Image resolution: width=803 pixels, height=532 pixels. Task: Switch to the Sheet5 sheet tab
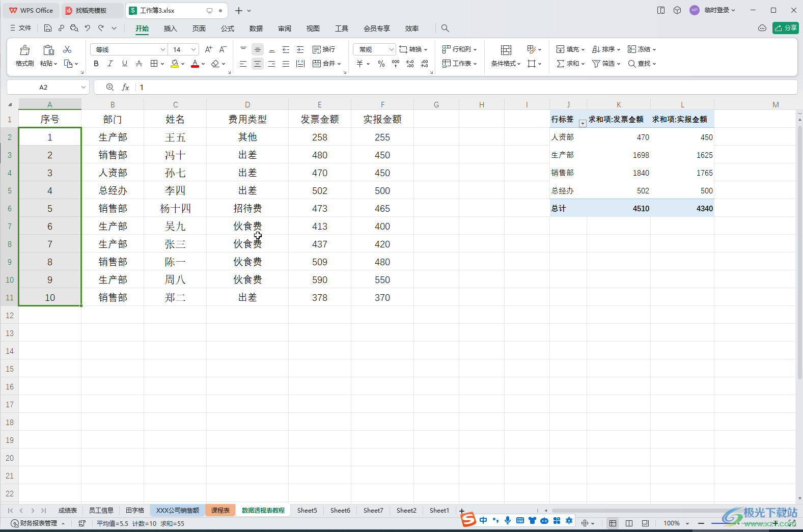[307, 510]
